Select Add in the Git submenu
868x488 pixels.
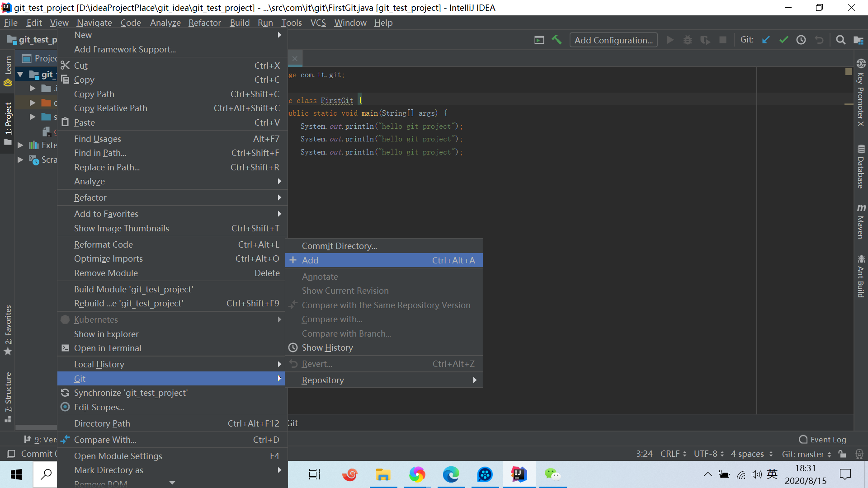click(x=384, y=261)
